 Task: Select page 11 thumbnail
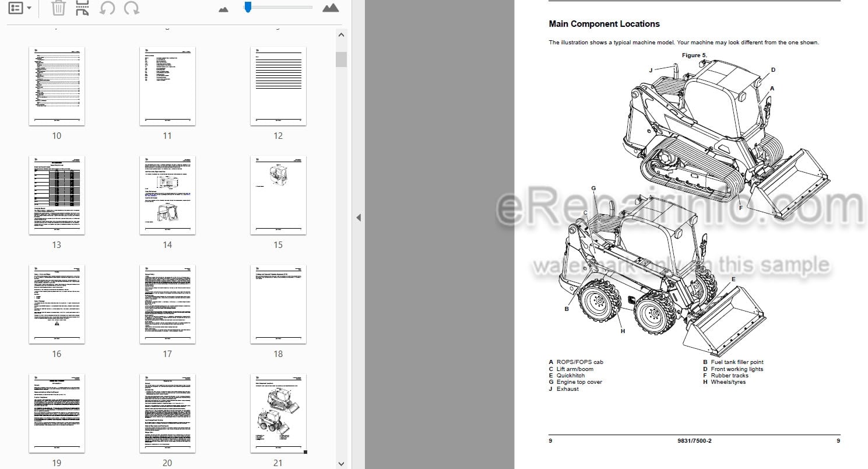tap(167, 86)
